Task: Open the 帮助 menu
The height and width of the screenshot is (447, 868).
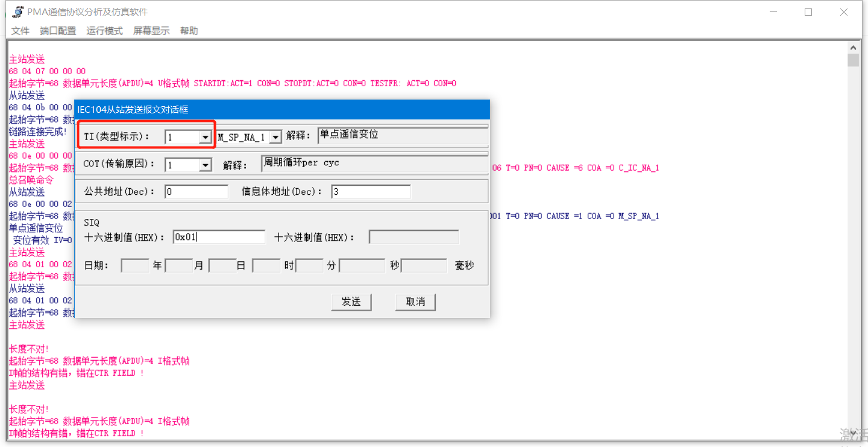Action: [189, 31]
